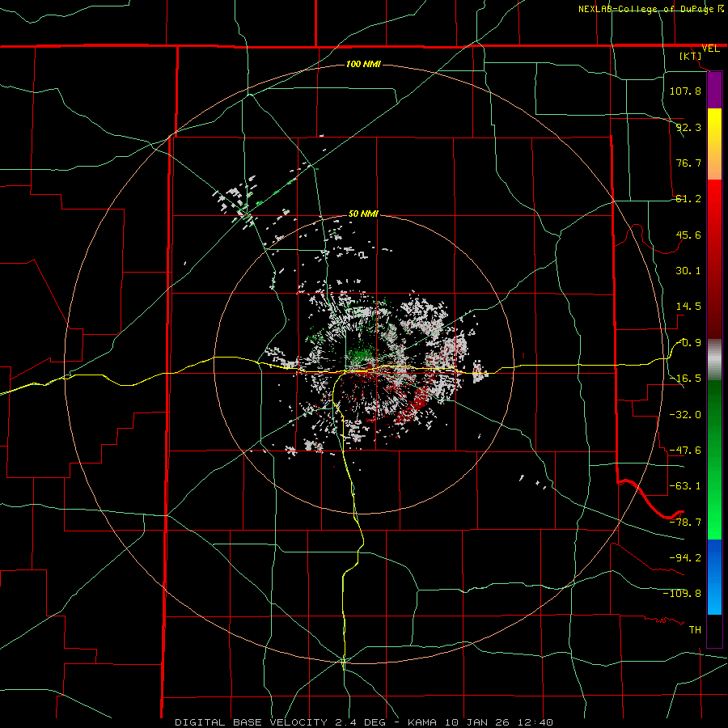The width and height of the screenshot is (728, 728).
Task: Pick the yellow-orange band of the velocity scale
Action: pyautogui.click(x=714, y=144)
